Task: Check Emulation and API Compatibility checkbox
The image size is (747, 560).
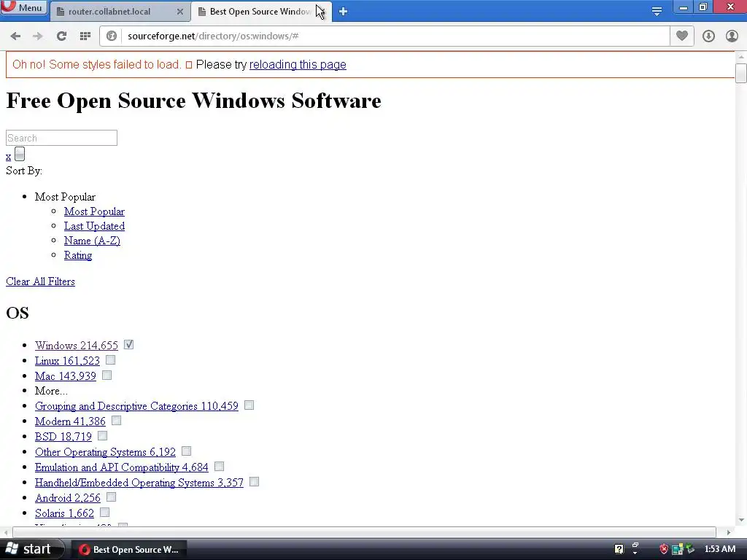Action: [219, 466]
